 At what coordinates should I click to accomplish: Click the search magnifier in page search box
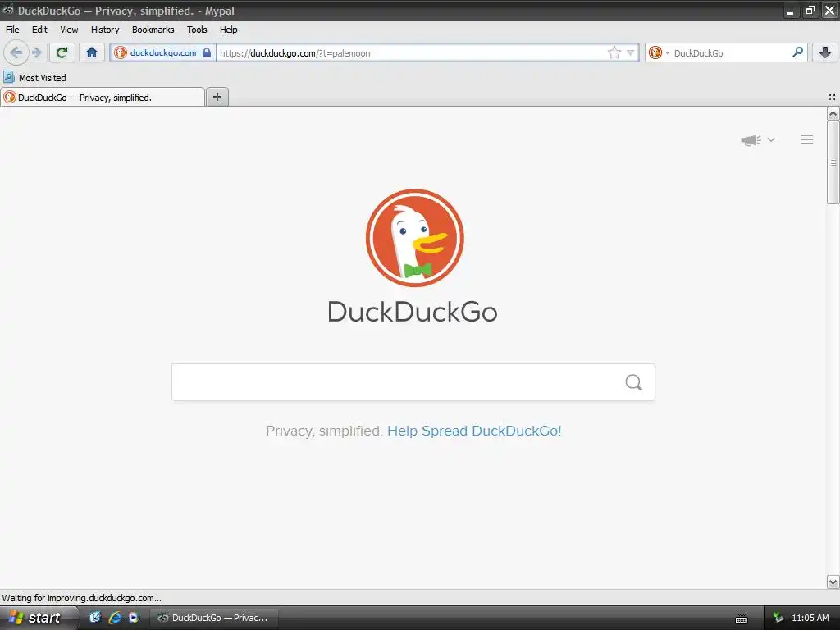click(x=634, y=382)
